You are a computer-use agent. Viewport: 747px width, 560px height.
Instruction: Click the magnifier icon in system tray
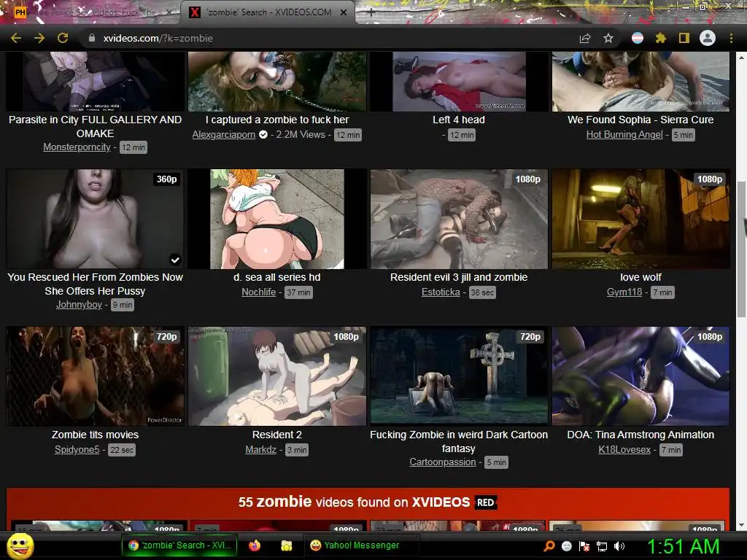point(549,546)
